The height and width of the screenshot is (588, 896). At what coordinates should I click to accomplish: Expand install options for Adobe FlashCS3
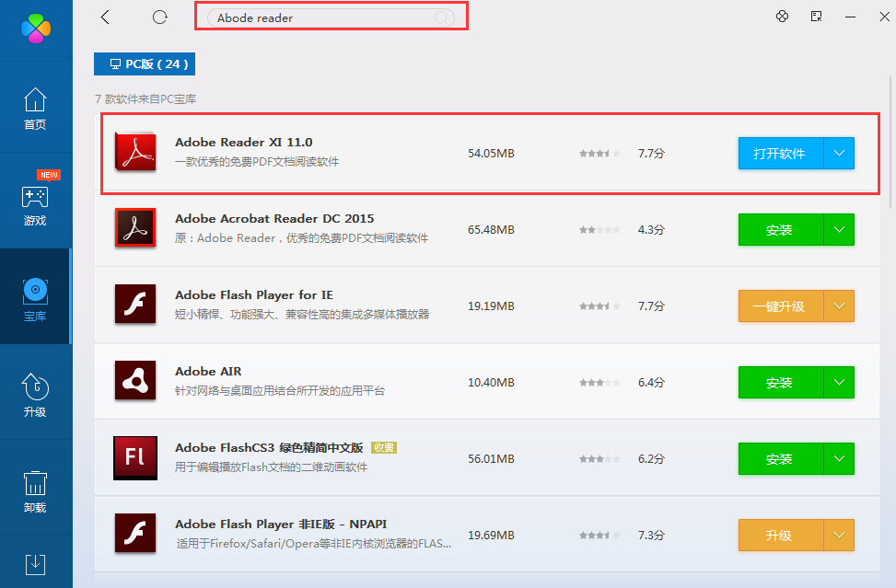coord(839,459)
